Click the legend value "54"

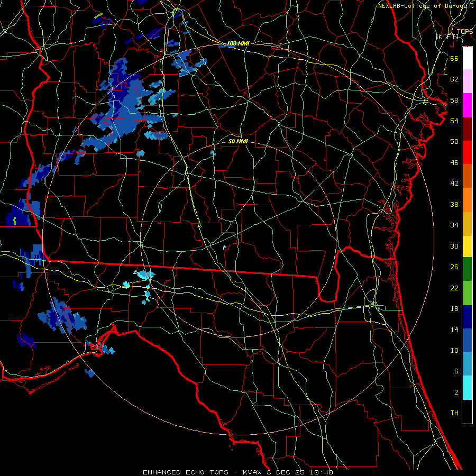(454, 121)
